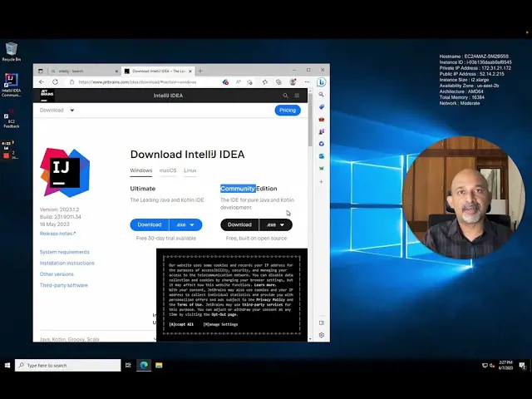Click scrollbar down arrow on webpage
Screen dimensions: 532x399
tap(310, 339)
